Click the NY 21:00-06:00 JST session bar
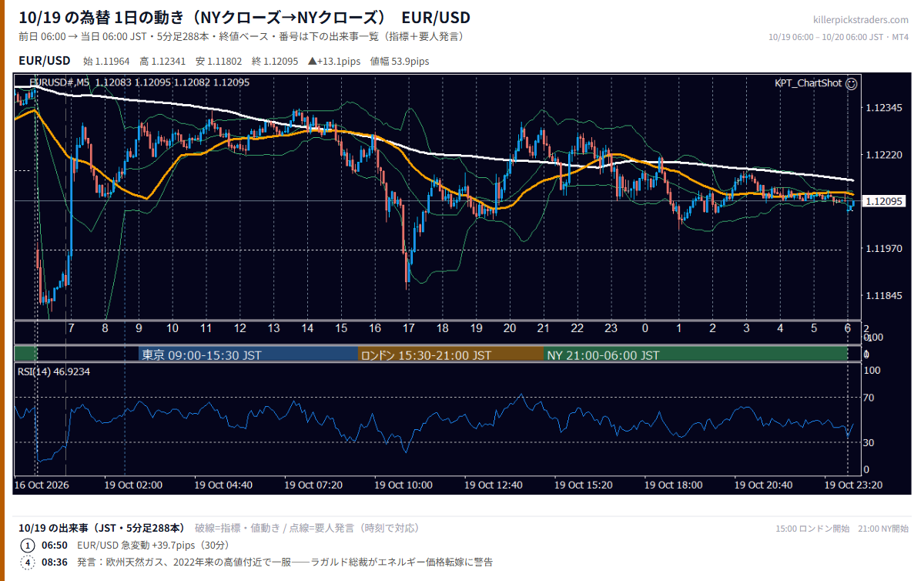Image resolution: width=924 pixels, height=581 pixels. coord(695,355)
